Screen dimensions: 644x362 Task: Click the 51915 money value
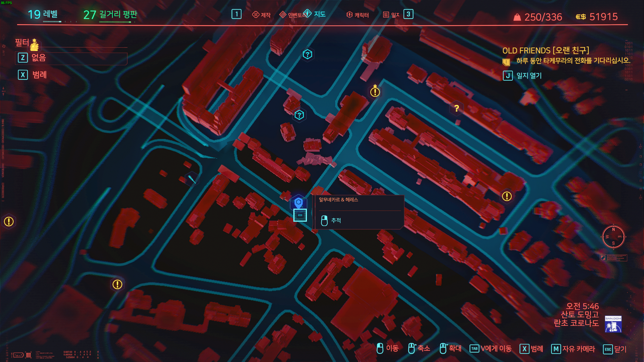click(603, 17)
